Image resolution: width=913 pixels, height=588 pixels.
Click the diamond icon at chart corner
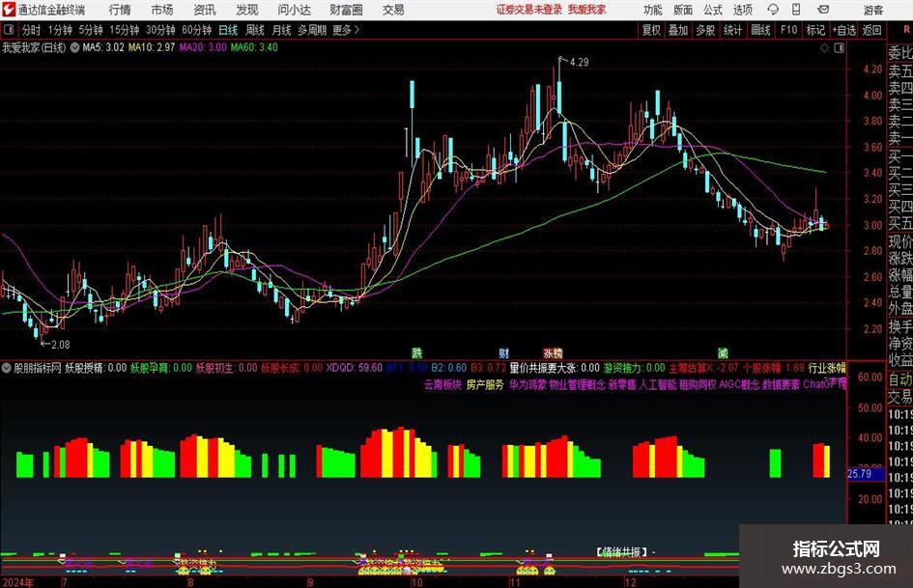[x=824, y=48]
